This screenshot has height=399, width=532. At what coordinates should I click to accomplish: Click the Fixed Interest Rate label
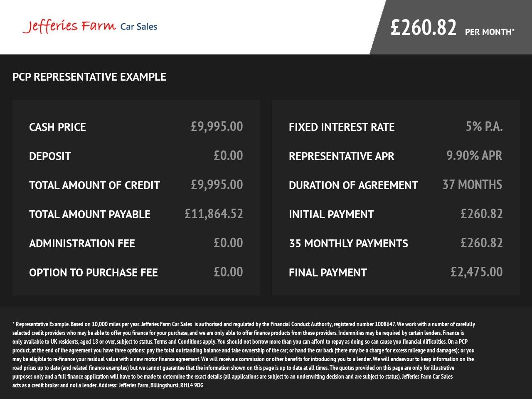point(342,127)
